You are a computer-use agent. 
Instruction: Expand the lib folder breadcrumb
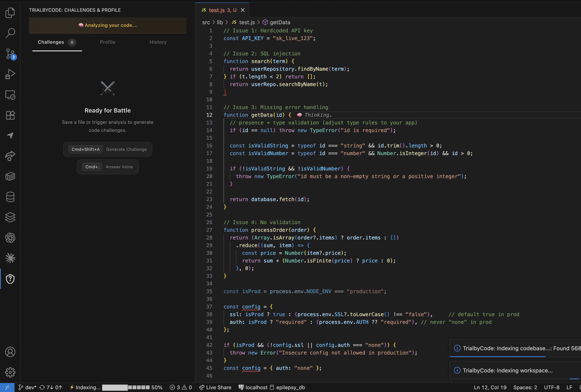pos(220,22)
